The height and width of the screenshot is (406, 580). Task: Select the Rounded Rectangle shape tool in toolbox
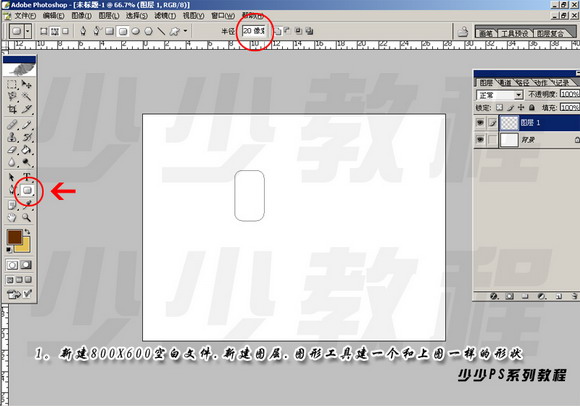(x=27, y=190)
